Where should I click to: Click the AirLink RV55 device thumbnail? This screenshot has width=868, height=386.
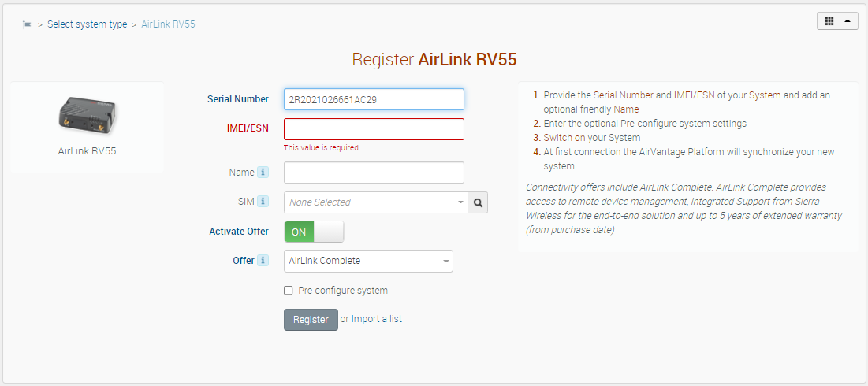tap(87, 115)
